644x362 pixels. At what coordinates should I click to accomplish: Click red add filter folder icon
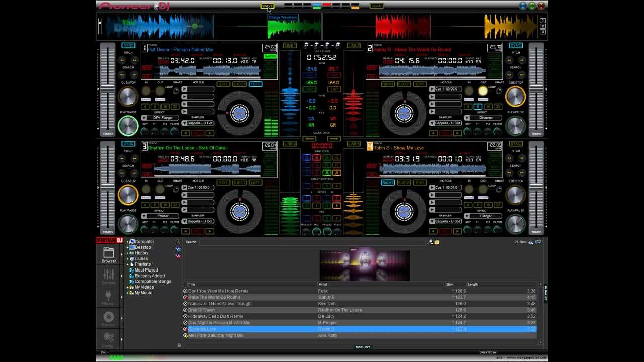(178, 255)
